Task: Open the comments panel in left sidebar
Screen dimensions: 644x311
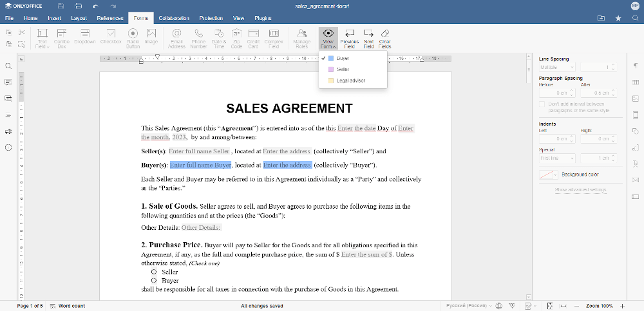Action: pyautogui.click(x=8, y=82)
